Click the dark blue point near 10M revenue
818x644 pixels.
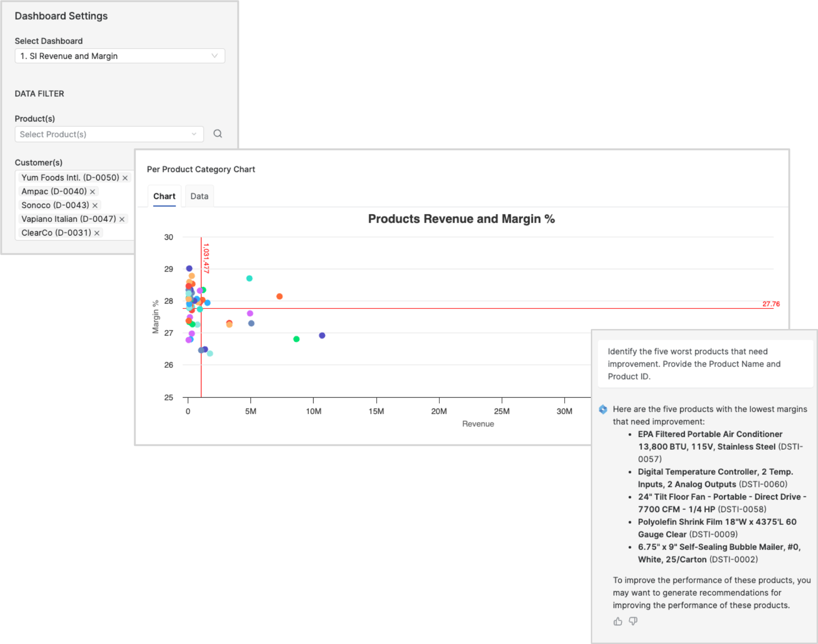pyautogui.click(x=322, y=336)
